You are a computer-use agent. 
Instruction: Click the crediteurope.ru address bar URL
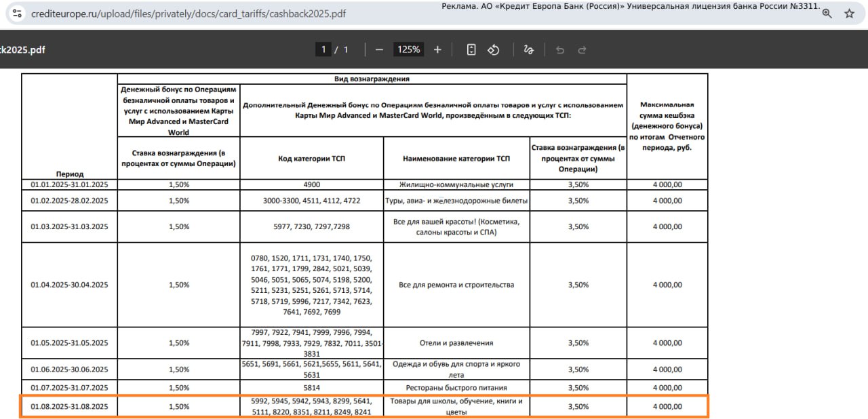coord(189,14)
